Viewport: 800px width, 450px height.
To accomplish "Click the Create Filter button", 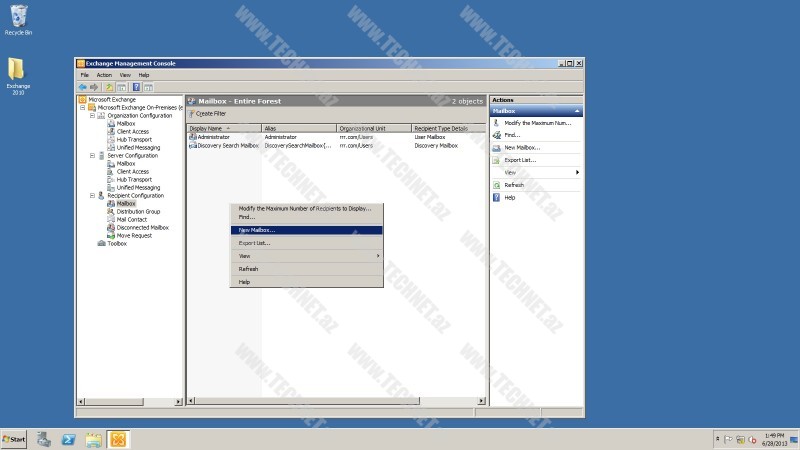I will [208, 114].
